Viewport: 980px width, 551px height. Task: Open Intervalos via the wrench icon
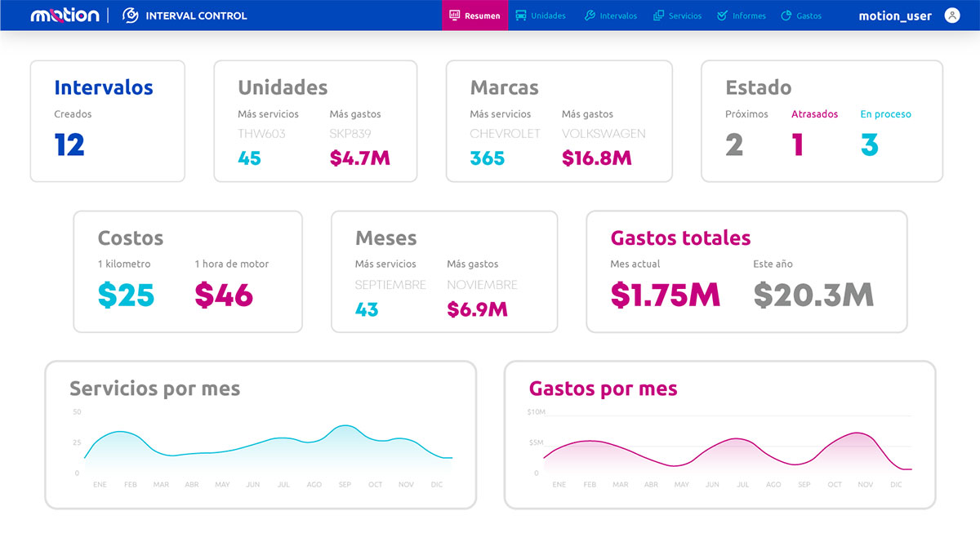590,16
